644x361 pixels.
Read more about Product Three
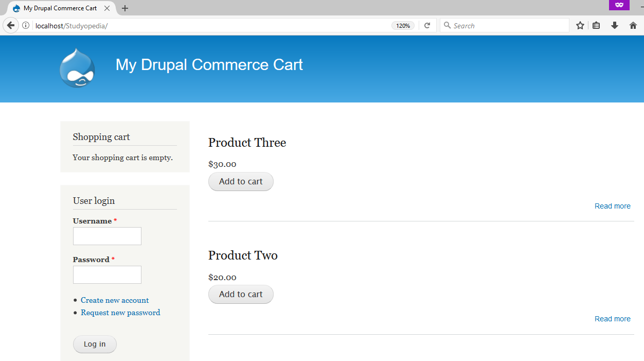pyautogui.click(x=613, y=206)
